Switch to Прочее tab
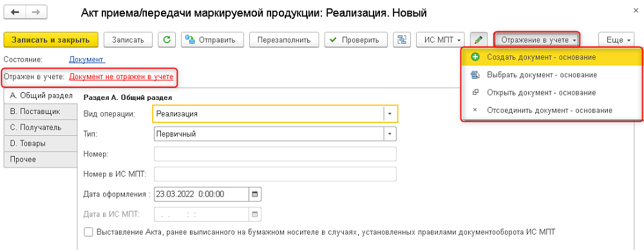This screenshot has height=250, width=644. click(41, 160)
